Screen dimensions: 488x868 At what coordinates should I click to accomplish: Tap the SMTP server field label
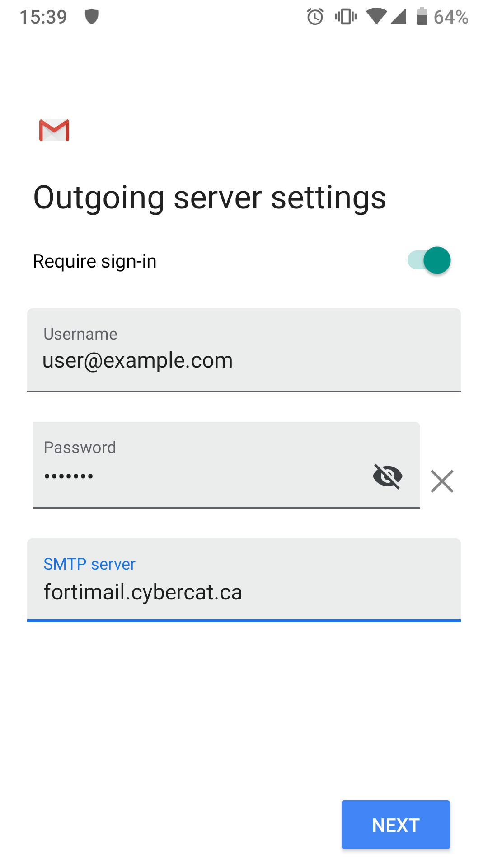pyautogui.click(x=89, y=564)
